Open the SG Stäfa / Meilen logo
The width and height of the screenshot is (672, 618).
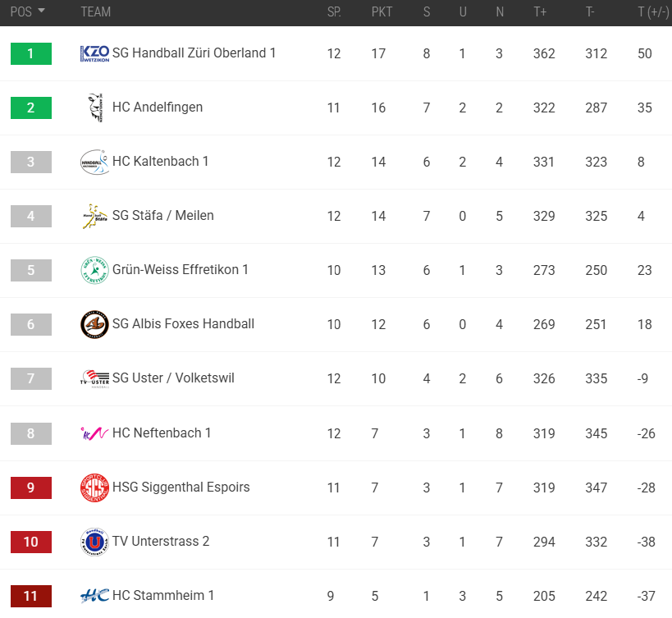[95, 216]
